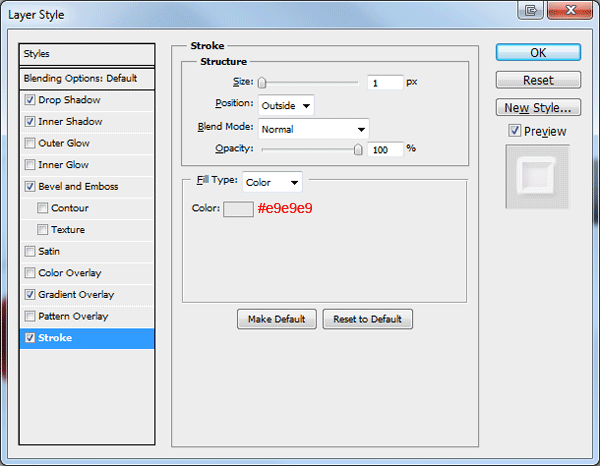Enable the Texture checkbox

point(42,230)
